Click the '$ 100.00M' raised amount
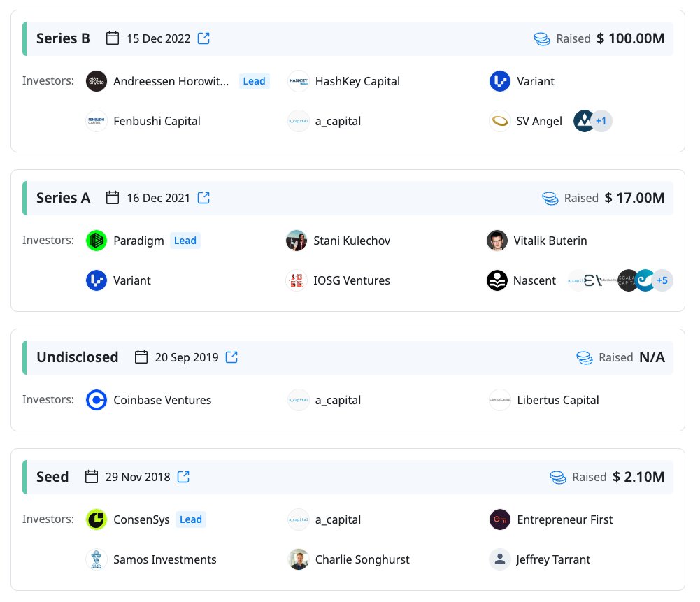Viewport: 700px width, 602px height. coord(630,38)
